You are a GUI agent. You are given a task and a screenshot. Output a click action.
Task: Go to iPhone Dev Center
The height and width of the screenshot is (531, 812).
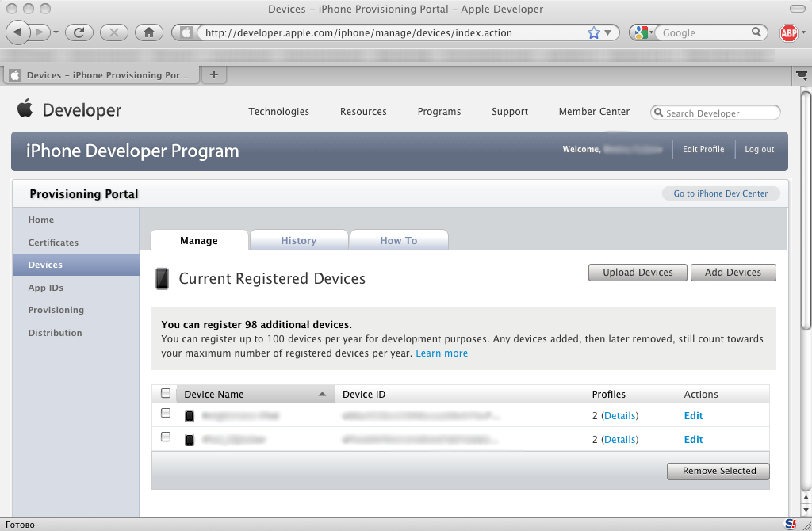tap(720, 193)
